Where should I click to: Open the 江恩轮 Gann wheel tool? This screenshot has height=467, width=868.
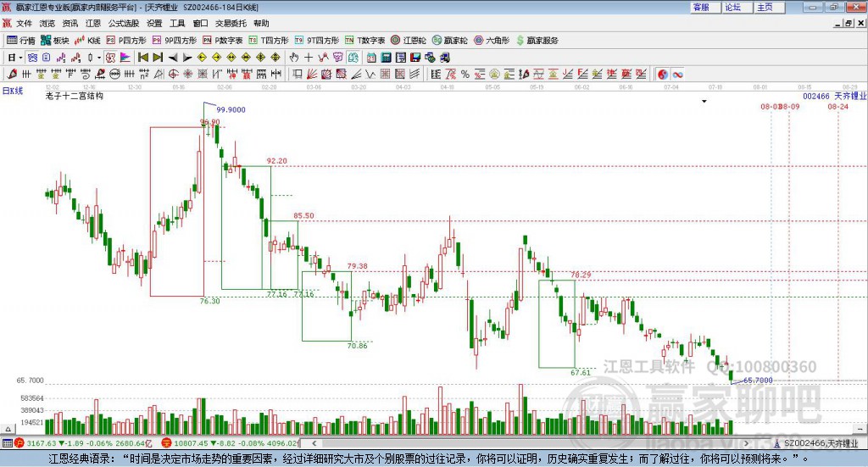pyautogui.click(x=409, y=41)
